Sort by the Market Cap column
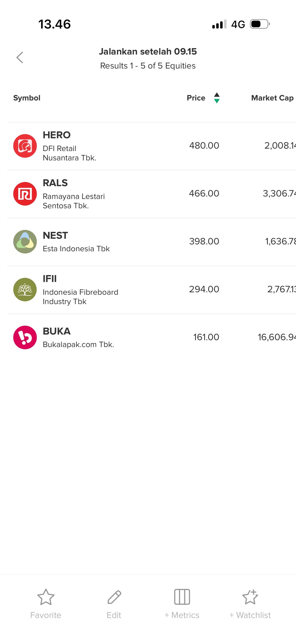This screenshot has width=296, height=644. 272,98
